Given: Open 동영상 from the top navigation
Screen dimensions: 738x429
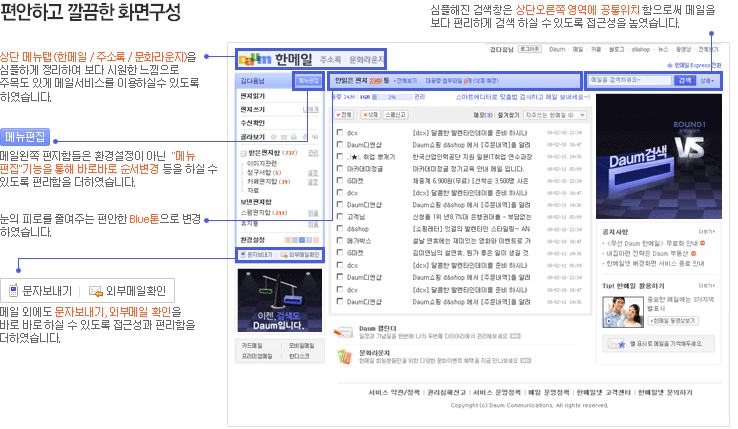Looking at the screenshot, I should [683, 49].
